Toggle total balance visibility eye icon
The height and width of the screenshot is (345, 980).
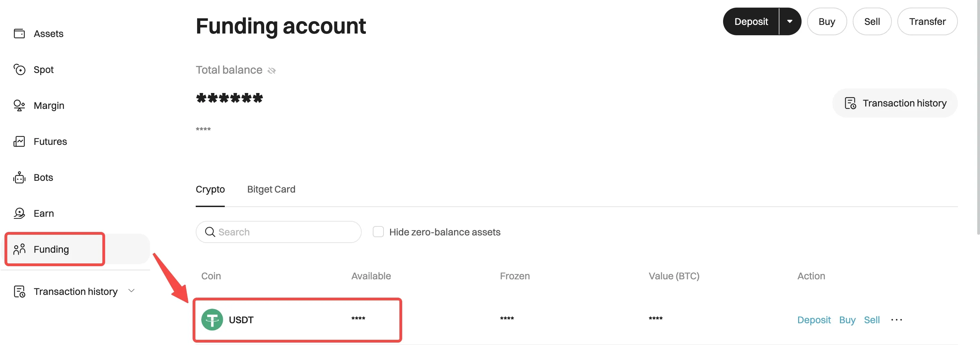click(272, 71)
